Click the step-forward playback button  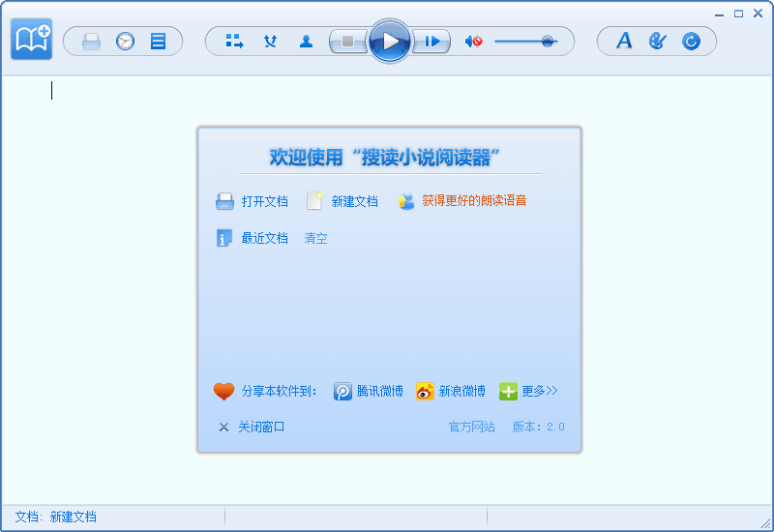pyautogui.click(x=432, y=42)
